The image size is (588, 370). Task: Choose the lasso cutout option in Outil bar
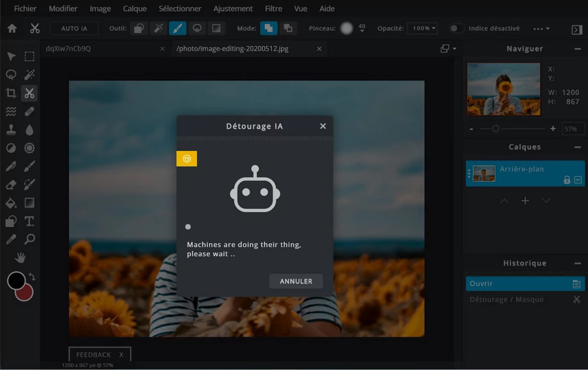[197, 28]
